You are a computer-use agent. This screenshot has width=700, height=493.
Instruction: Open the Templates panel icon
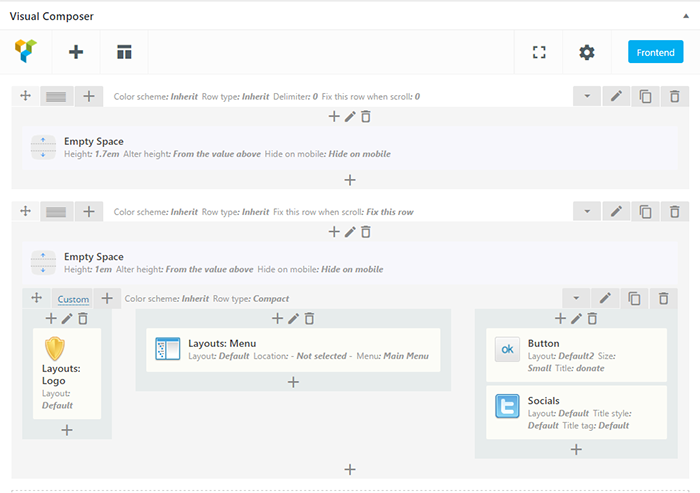(124, 52)
